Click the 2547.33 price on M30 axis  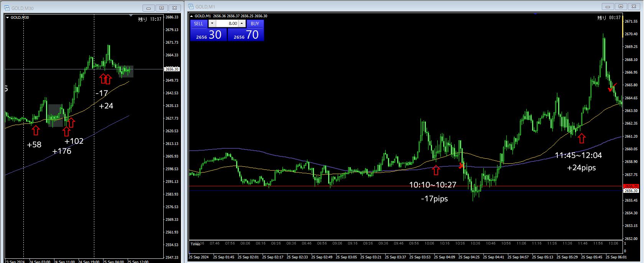click(x=172, y=257)
